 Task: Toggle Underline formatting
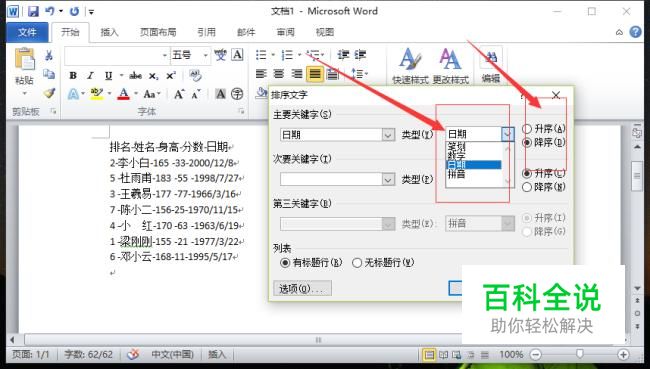108,75
